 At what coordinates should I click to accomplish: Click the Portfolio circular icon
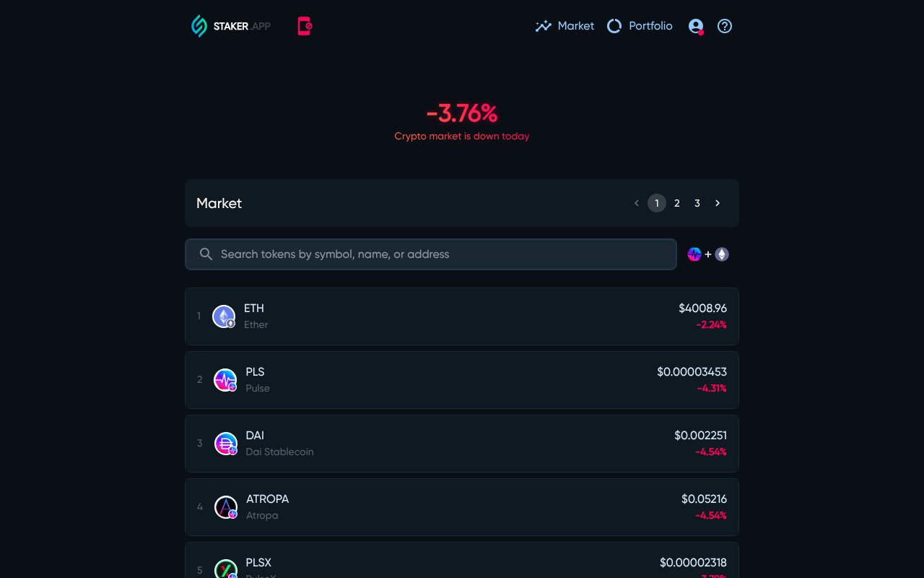[614, 25]
